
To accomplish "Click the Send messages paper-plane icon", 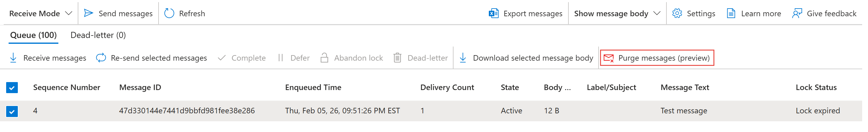I will (88, 13).
